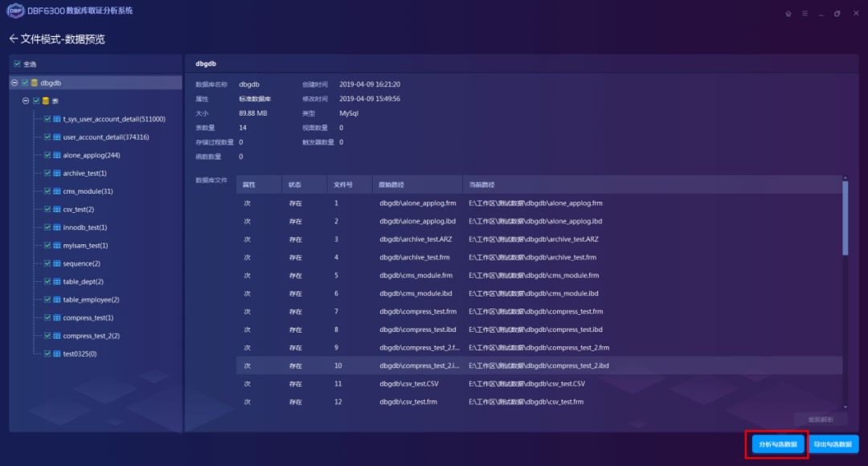868x466 pixels.
Task: Click the dbgdb\cms_module.frm original path cell
Action: click(416, 276)
